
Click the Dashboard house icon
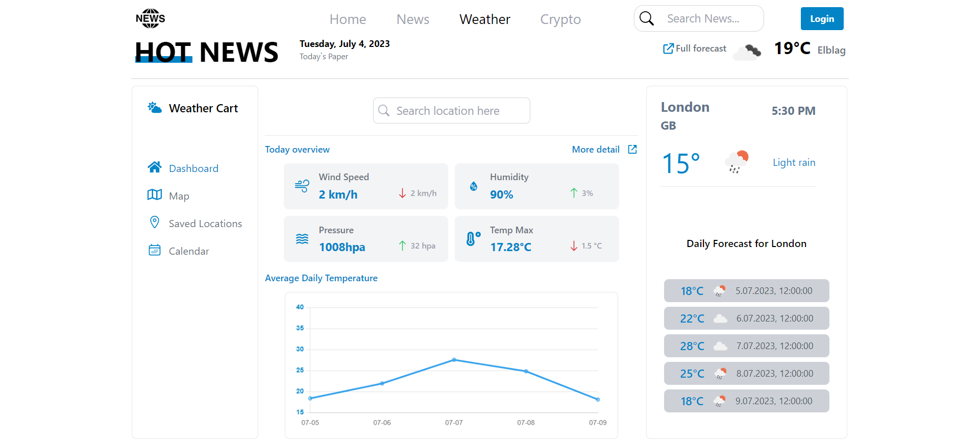click(155, 167)
